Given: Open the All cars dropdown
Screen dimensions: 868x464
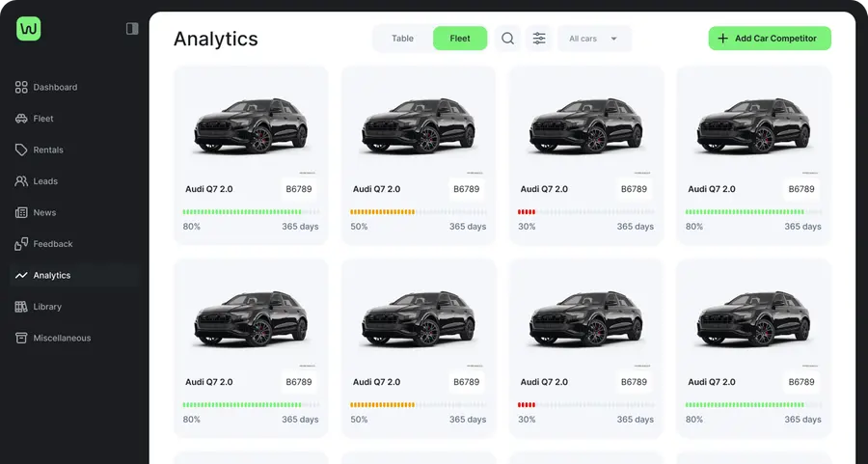Looking at the screenshot, I should tap(594, 39).
